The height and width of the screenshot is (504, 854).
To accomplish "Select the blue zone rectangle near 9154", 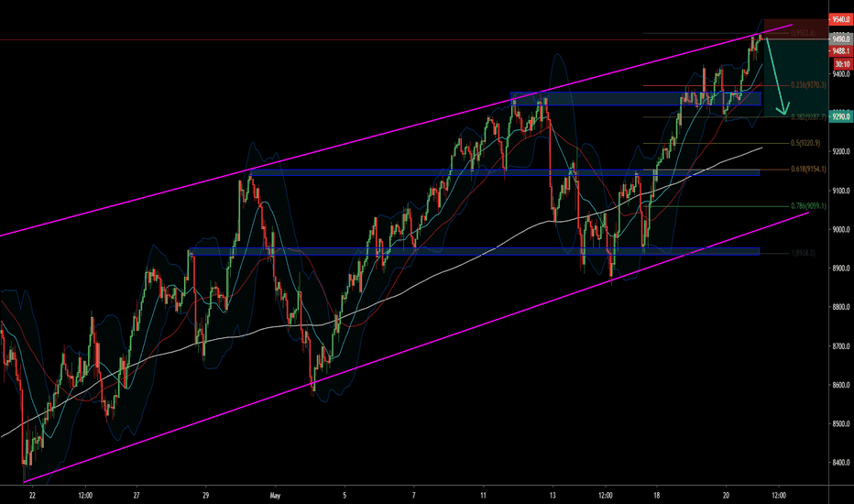I will click(x=505, y=172).
